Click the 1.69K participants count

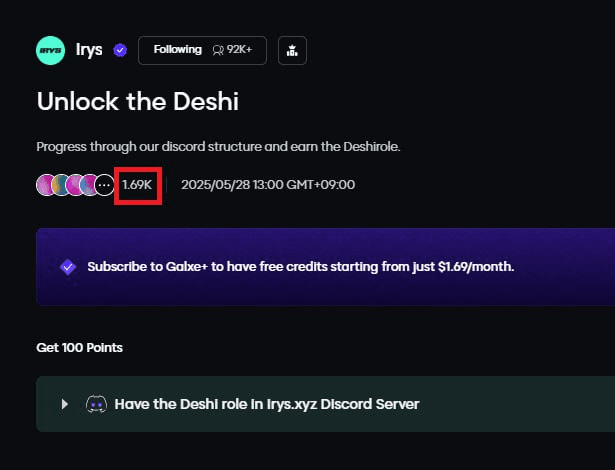(x=137, y=185)
